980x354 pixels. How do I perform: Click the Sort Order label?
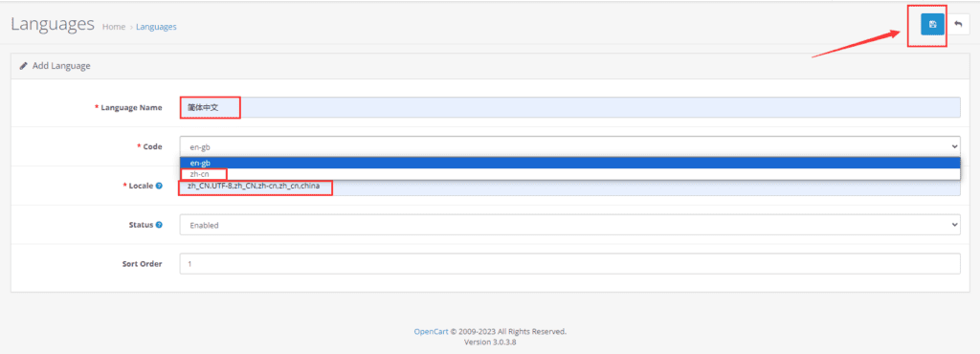point(142,263)
